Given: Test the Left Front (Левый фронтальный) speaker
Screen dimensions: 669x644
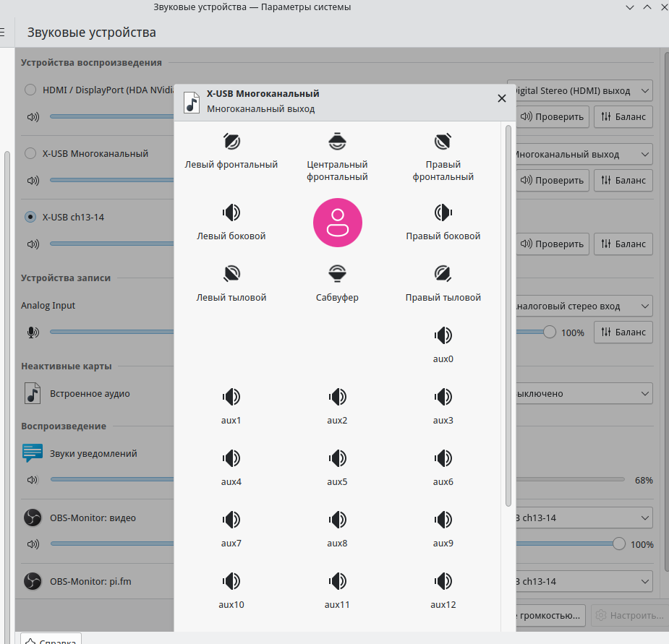Looking at the screenshot, I should [231, 141].
